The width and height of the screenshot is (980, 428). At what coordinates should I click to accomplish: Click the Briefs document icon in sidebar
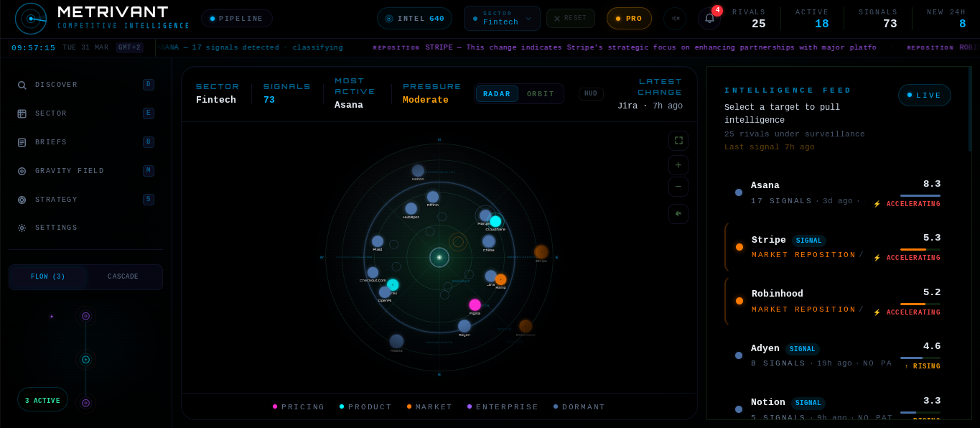(22, 142)
